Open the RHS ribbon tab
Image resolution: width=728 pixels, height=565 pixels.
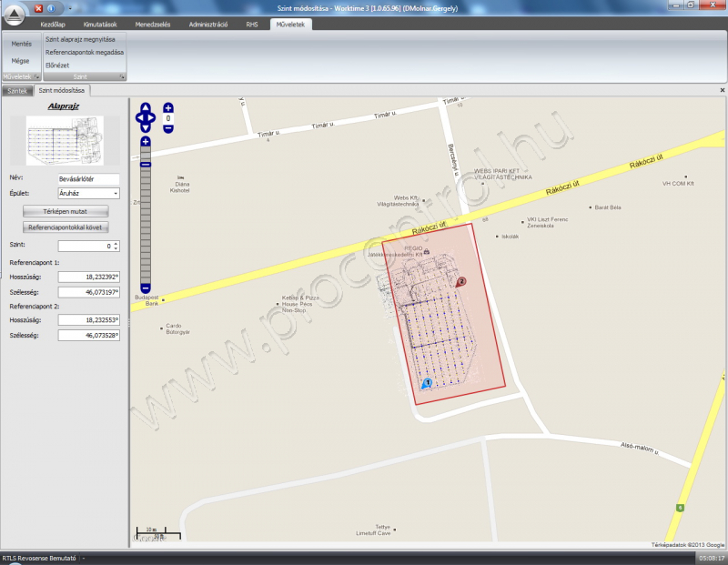click(252, 25)
